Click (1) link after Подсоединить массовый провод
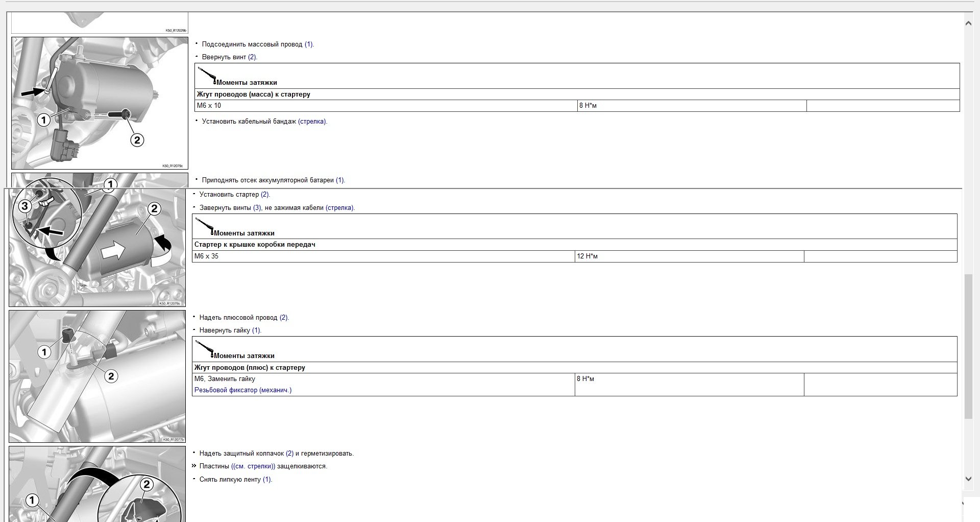Image resolution: width=980 pixels, height=522 pixels. 309,44
